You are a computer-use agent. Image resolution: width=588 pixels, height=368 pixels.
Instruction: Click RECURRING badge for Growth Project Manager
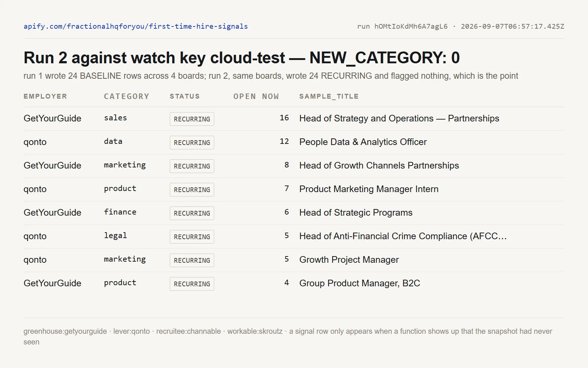click(x=192, y=260)
